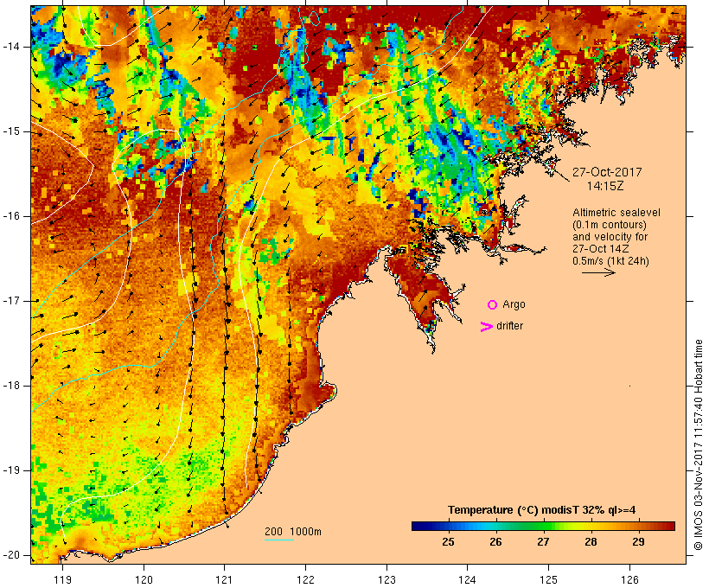The image size is (709, 588).
Task: Click the IMOS copyright timestamp text
Action: pyautogui.click(x=698, y=445)
